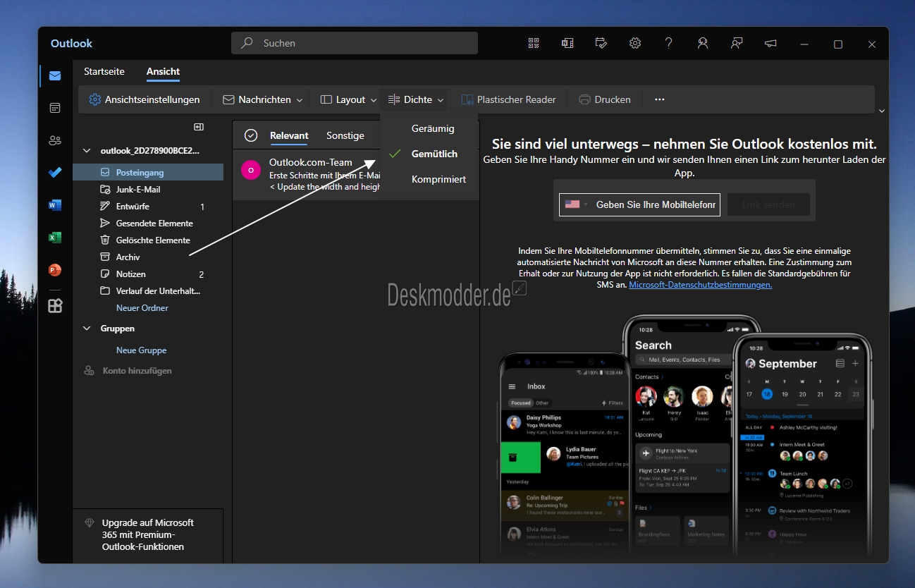Open Help question mark icon
915x588 pixels.
pyautogui.click(x=669, y=43)
